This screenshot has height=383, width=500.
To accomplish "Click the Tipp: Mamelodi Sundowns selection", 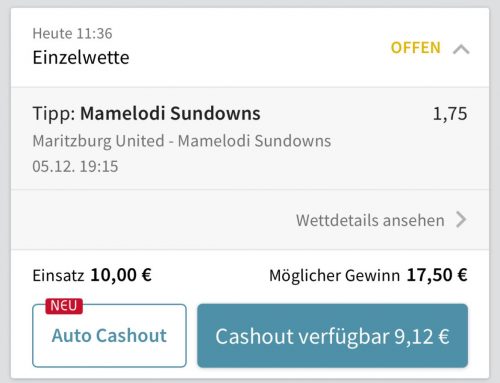I will pyautogui.click(x=146, y=114).
